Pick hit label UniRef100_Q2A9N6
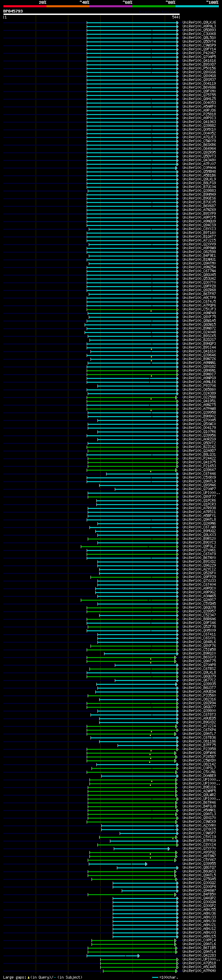The image size is (222, 980). pos(199,523)
